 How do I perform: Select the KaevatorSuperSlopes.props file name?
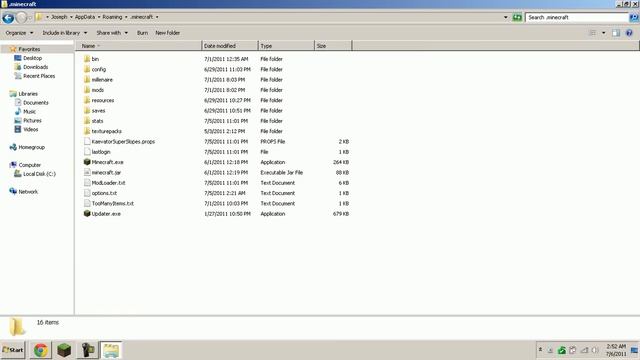[123, 142]
